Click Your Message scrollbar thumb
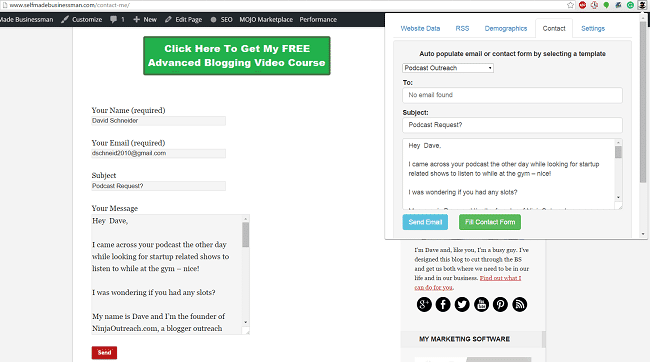This screenshot has width=650, height=362. click(x=245, y=234)
